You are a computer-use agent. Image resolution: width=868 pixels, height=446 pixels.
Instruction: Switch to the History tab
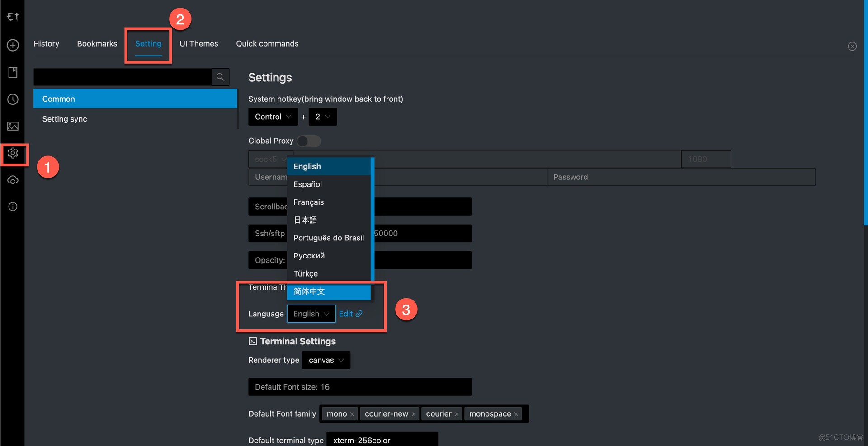(x=46, y=43)
